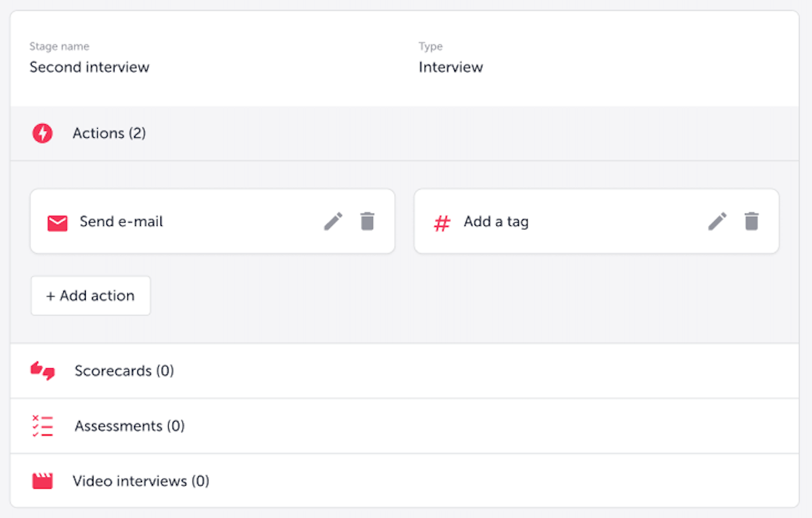Click the Type field showing Interview
The height and width of the screenshot is (518, 812).
tap(450, 67)
